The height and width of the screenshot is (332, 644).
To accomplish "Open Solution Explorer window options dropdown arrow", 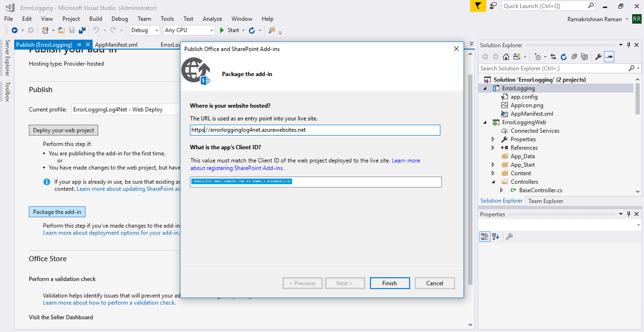I will coord(621,45).
